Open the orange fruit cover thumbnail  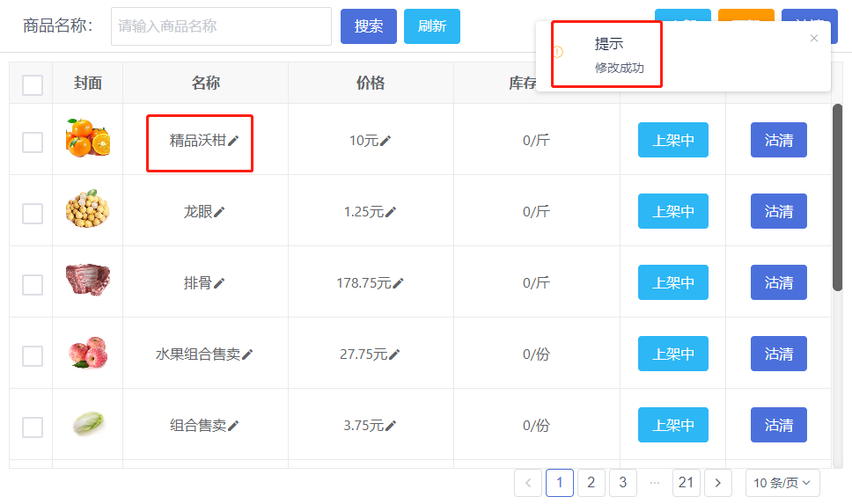pyautogui.click(x=88, y=138)
